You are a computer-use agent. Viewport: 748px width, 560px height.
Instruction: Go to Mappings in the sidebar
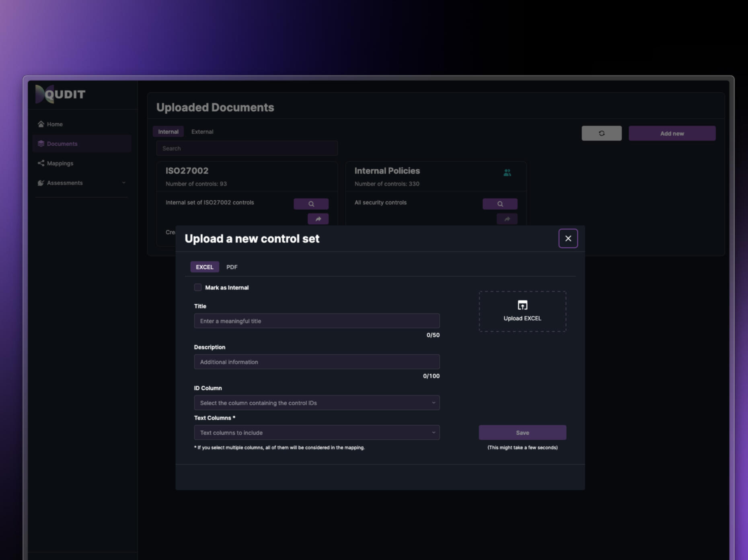60,163
